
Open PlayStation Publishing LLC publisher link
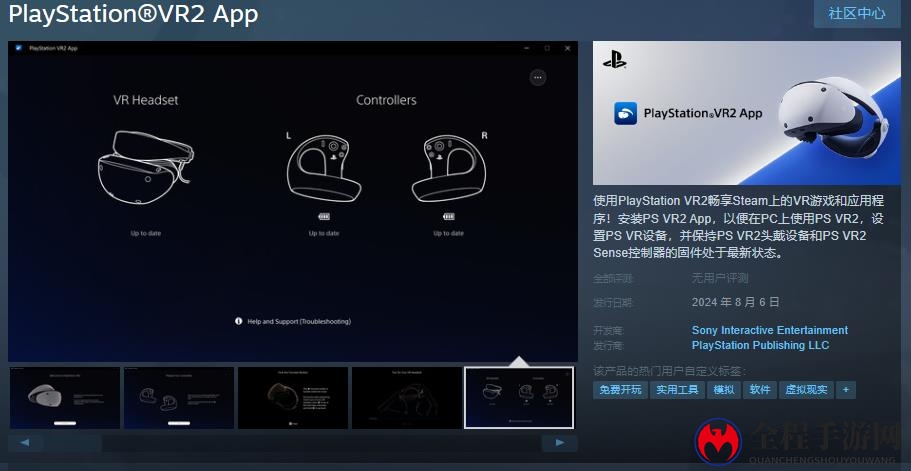(x=760, y=345)
